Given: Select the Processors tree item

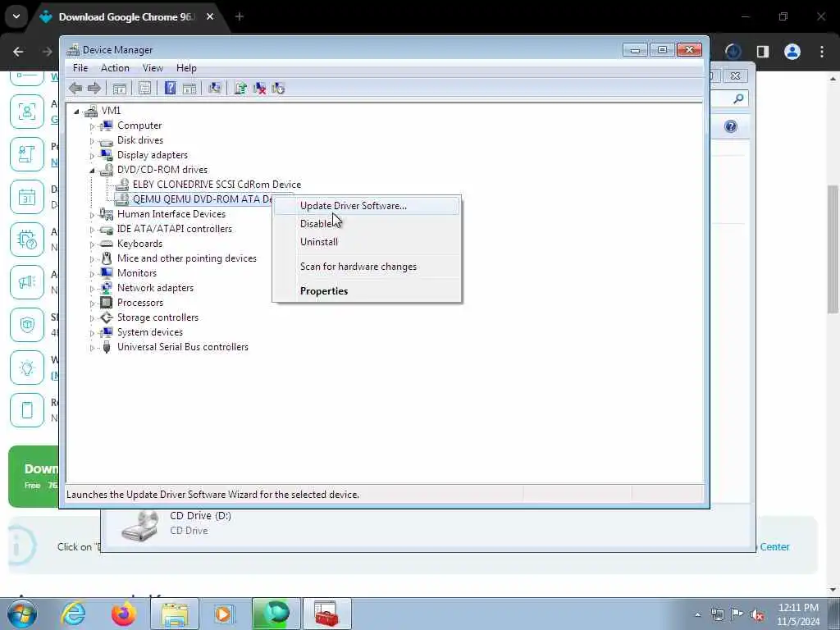Looking at the screenshot, I should click(139, 303).
